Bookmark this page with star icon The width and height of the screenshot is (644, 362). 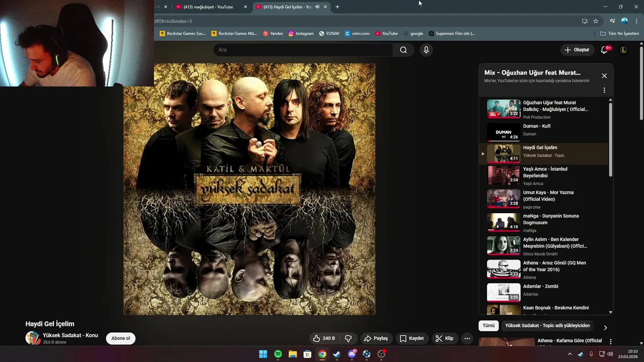596,21
